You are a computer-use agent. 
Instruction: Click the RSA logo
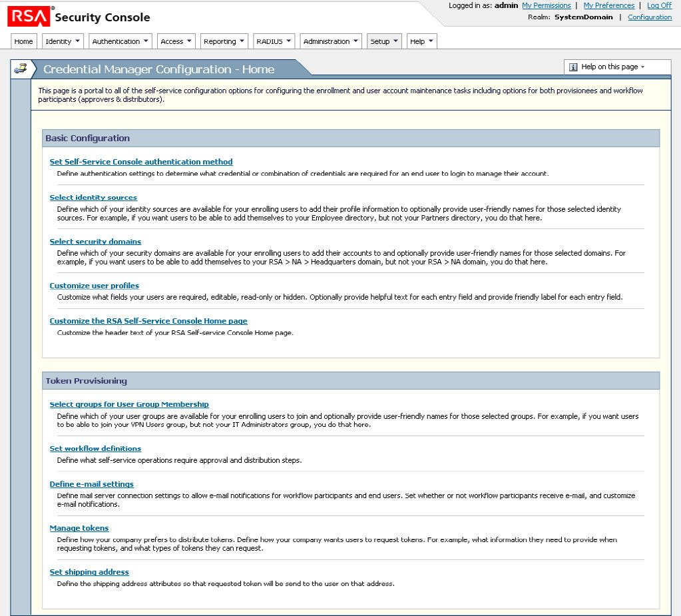[29, 17]
